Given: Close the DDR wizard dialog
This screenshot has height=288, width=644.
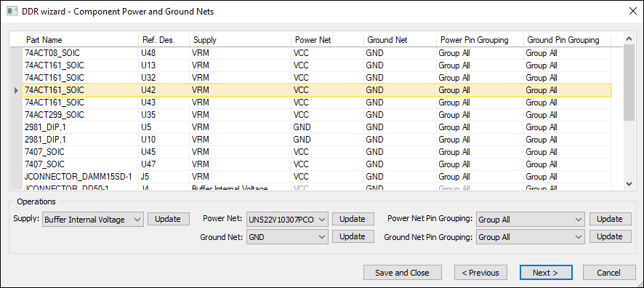Looking at the screenshot, I should click(x=632, y=11).
